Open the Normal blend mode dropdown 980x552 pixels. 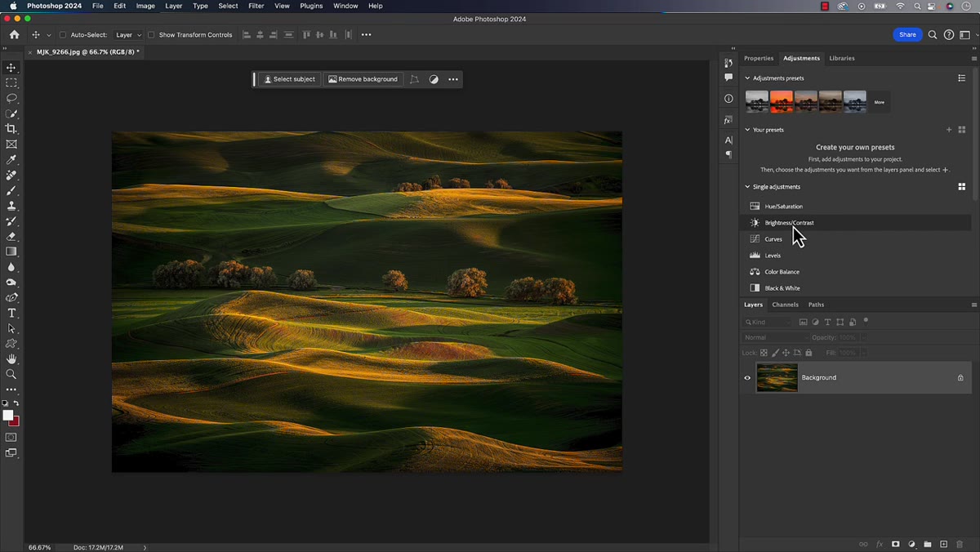point(774,337)
